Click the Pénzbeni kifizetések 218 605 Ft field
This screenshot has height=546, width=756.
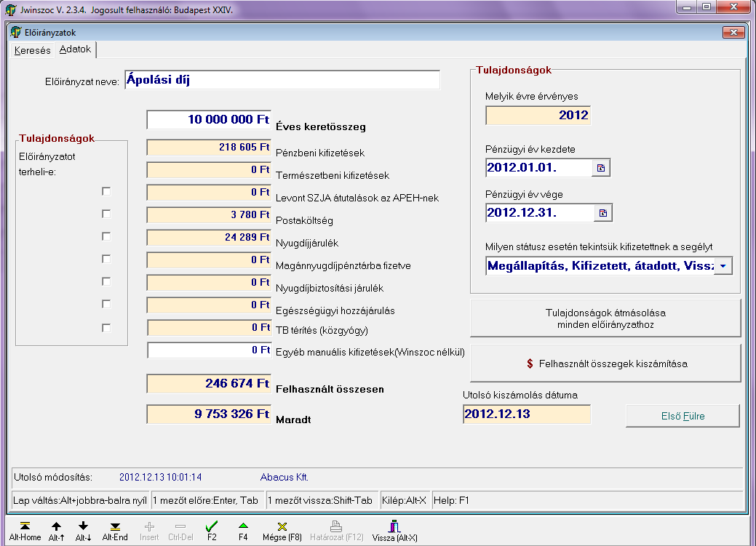(209, 148)
